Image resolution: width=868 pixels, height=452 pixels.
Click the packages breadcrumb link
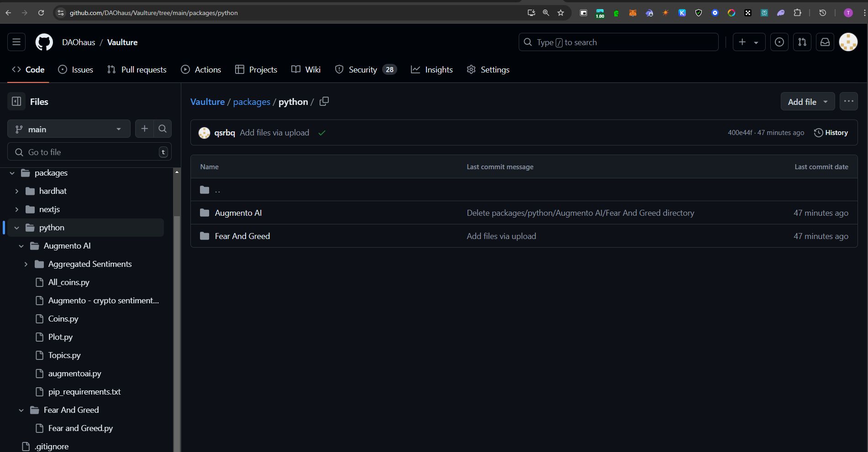click(x=252, y=102)
